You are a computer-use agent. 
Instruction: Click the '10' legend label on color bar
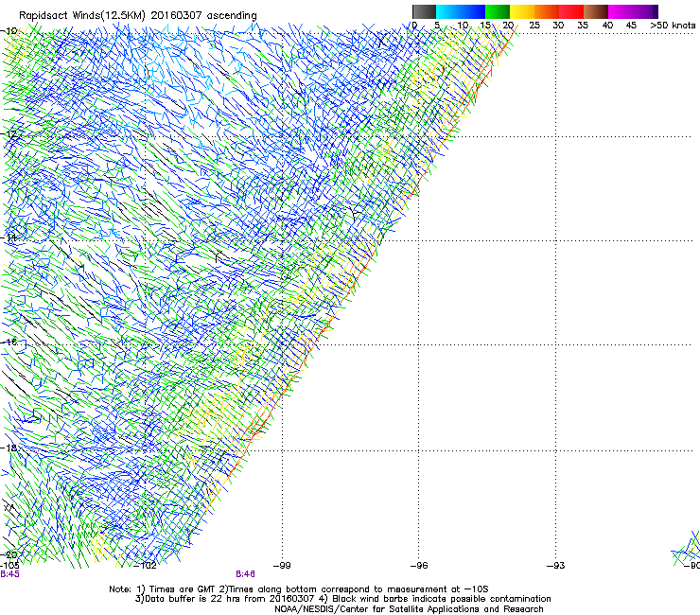pos(463,26)
